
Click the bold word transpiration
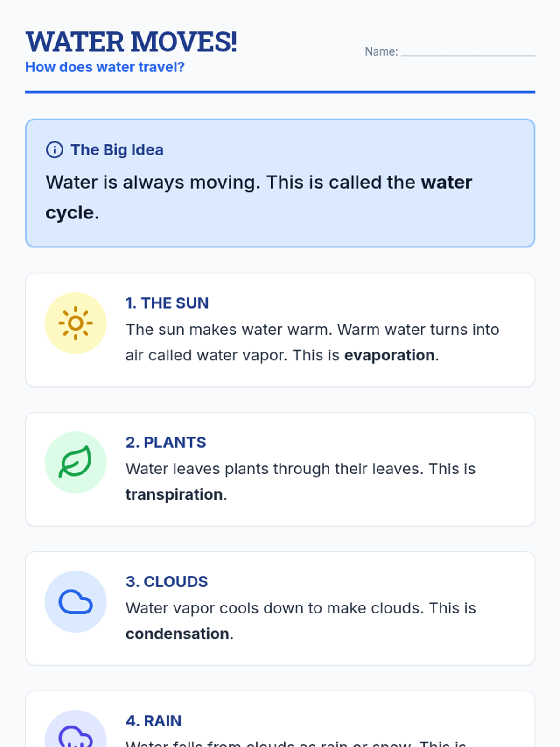[x=174, y=494]
